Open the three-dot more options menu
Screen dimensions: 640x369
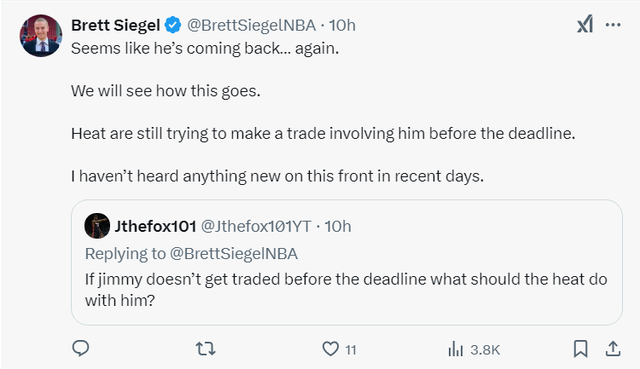(x=613, y=25)
